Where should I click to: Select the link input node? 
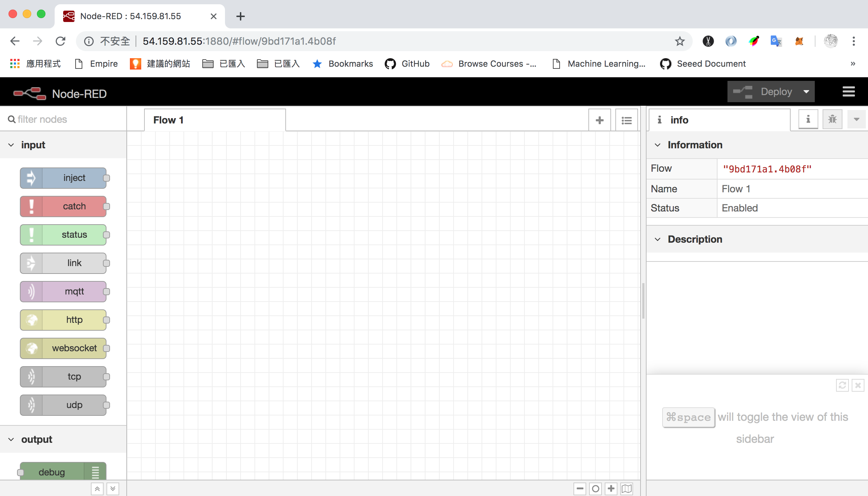pos(63,263)
